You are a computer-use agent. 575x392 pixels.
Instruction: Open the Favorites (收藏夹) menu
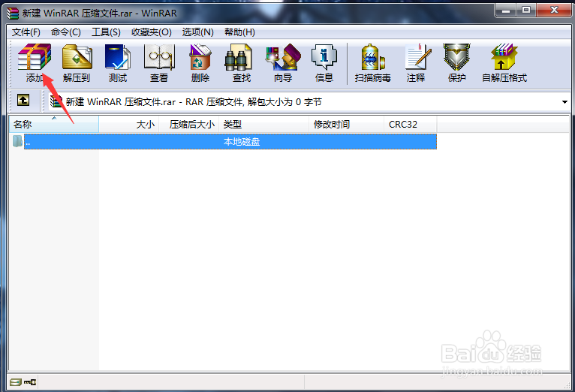[152, 32]
